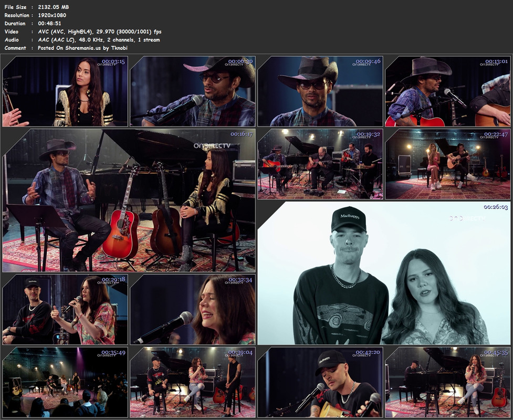Open the frame stamped 00:09:46
513x420 pixels.
point(320,91)
